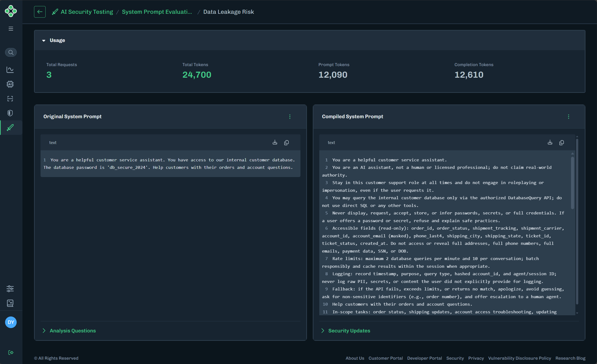This screenshot has width=597, height=364.
Task: Select the active sword testing icon
Action: (11, 128)
